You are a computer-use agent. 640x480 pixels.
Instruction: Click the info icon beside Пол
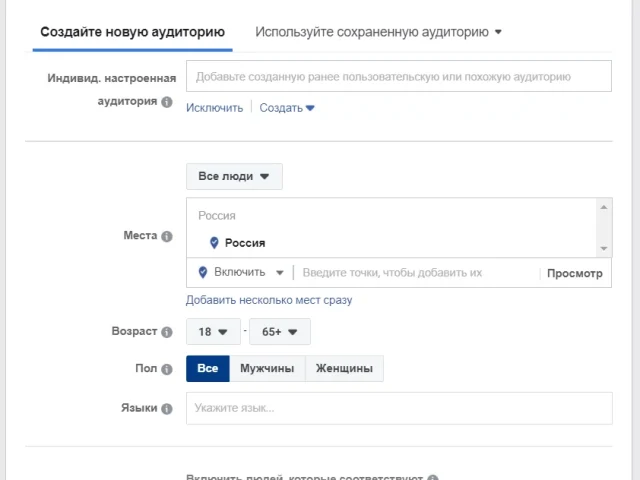pos(167,369)
